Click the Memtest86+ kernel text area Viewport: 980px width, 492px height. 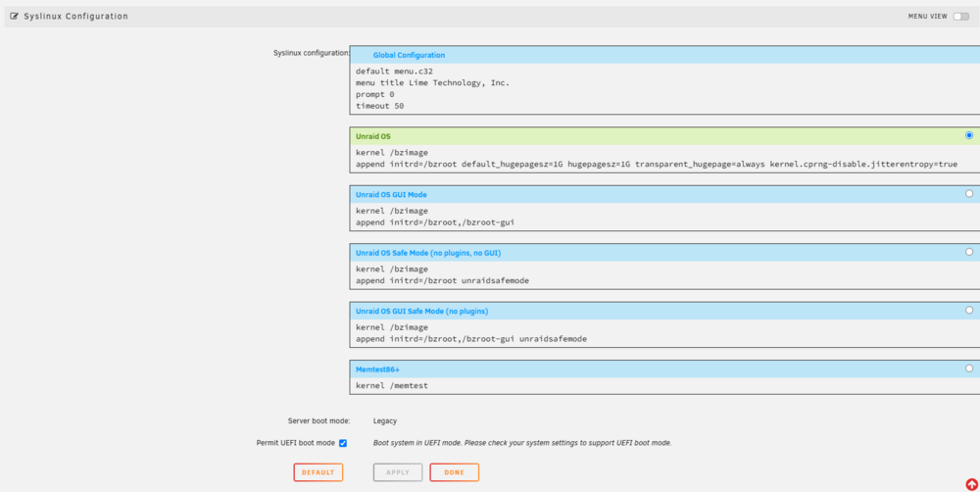tap(665, 386)
